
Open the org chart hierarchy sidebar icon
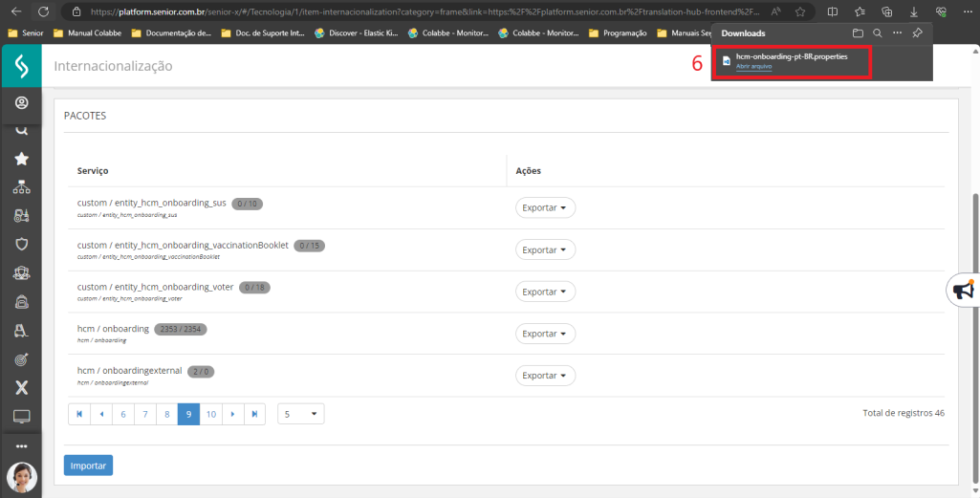[x=22, y=186]
